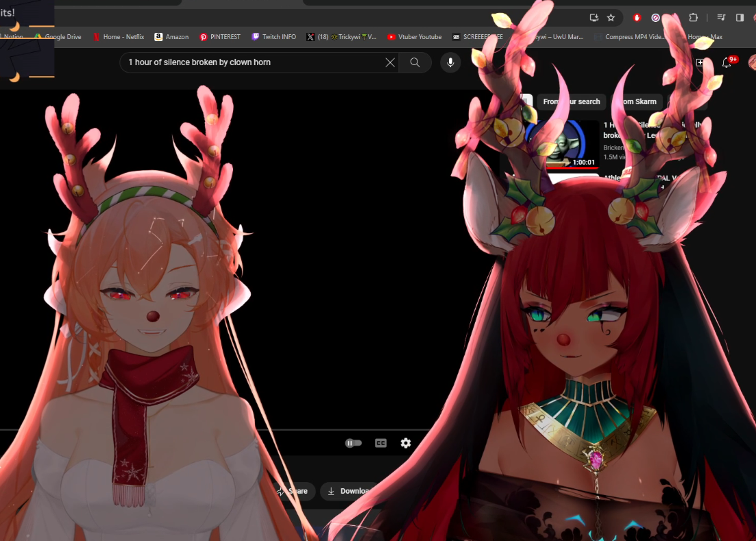Open player settings gear
This screenshot has width=756, height=541.
pyautogui.click(x=406, y=443)
